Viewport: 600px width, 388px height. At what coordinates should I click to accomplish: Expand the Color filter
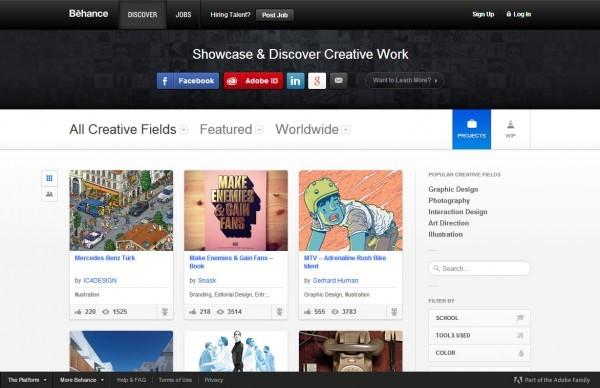[x=479, y=353]
